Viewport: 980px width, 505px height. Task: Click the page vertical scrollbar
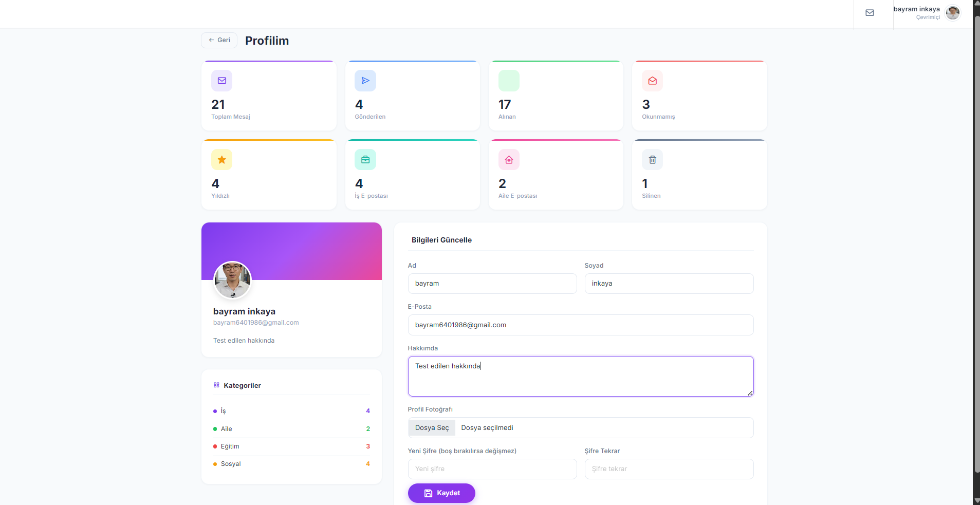(977, 244)
